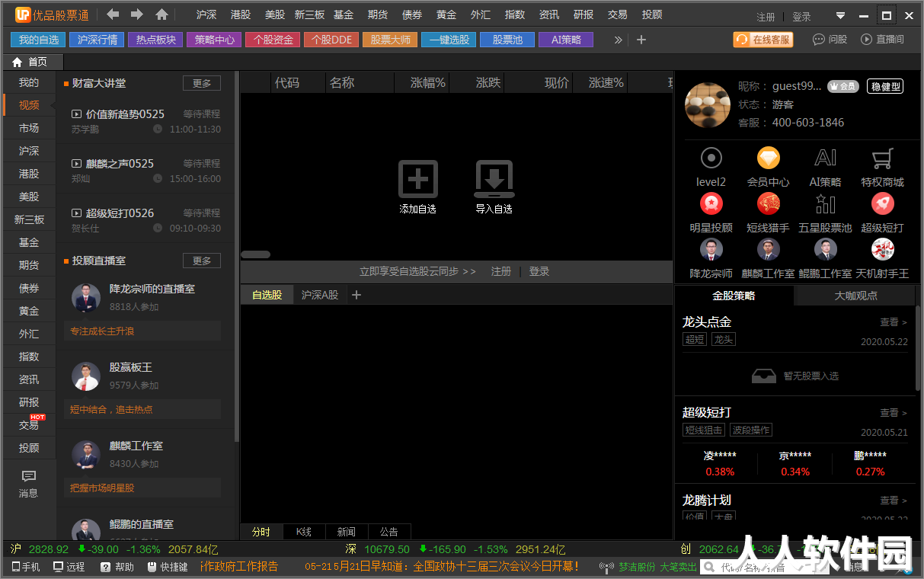Switch to the 沪深A股 tab

click(320, 295)
